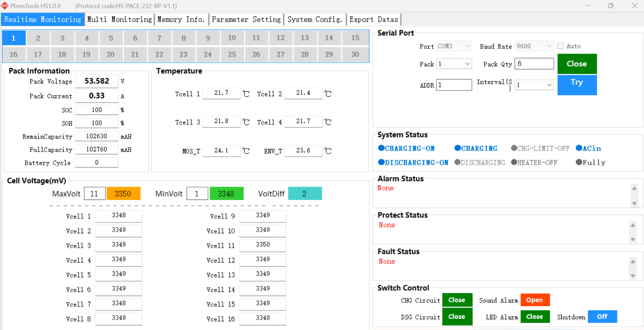Switch to Realtime Monitoring tab
Screen dimensions: 644x330
[42, 20]
